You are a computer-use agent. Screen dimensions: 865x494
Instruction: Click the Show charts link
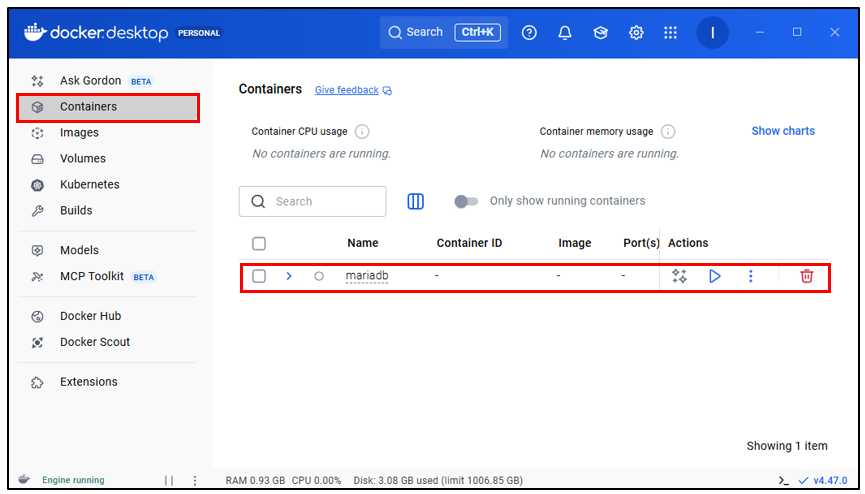point(783,131)
